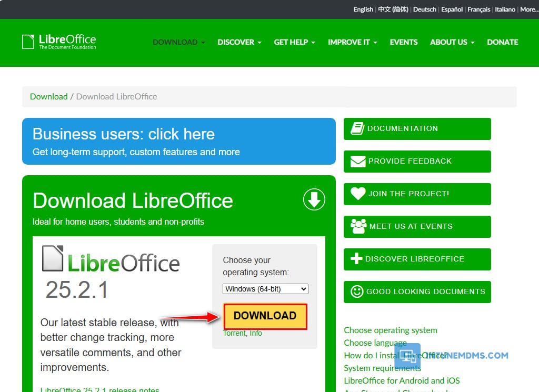Click the Join the Project heart icon
Viewport: 539px width, 392px height.
pyautogui.click(x=358, y=194)
